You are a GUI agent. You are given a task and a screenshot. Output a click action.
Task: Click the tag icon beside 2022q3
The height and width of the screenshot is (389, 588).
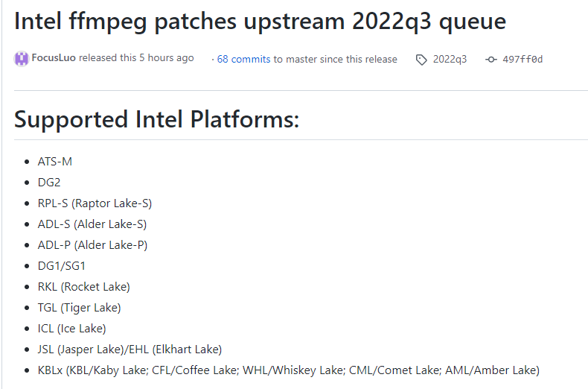pos(421,60)
